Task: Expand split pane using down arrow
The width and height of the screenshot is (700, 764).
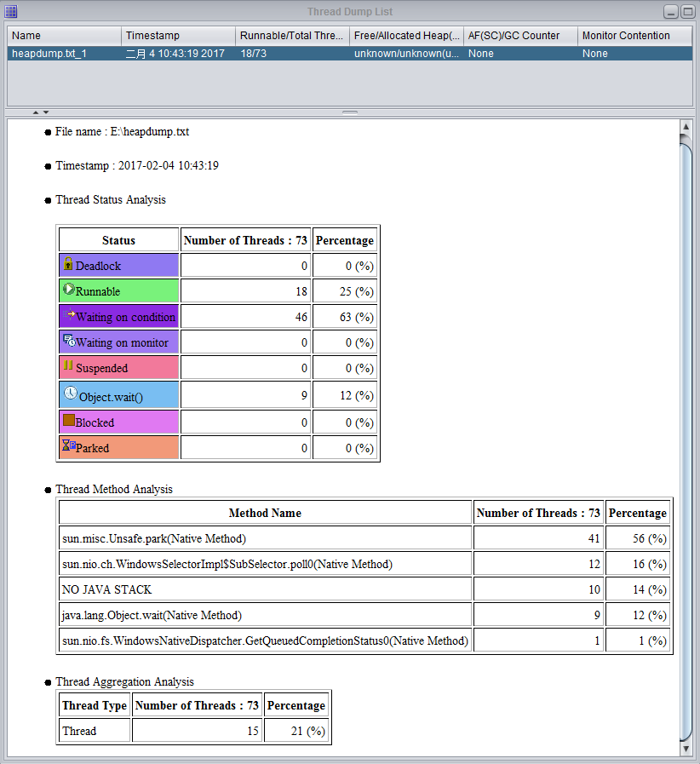Action: (x=46, y=112)
